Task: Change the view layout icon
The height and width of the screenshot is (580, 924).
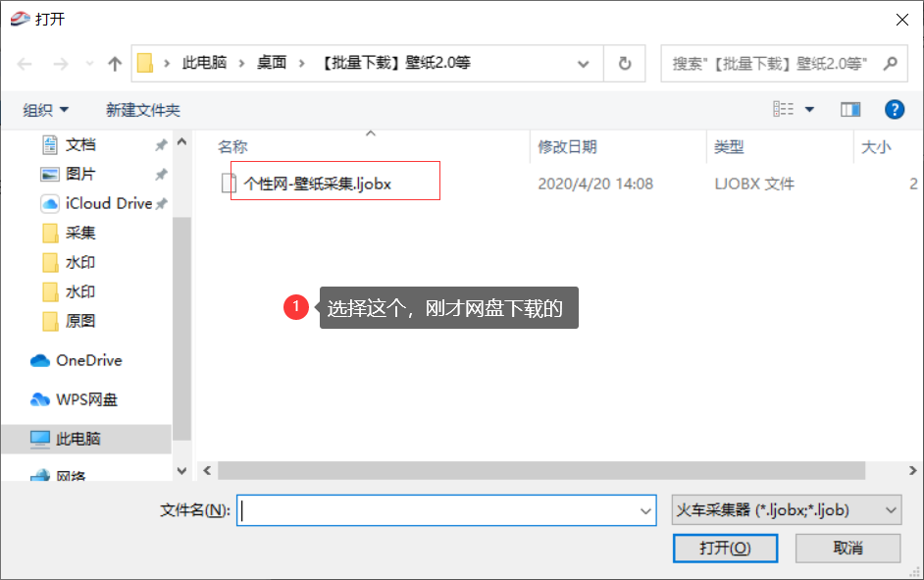Action: click(x=783, y=109)
